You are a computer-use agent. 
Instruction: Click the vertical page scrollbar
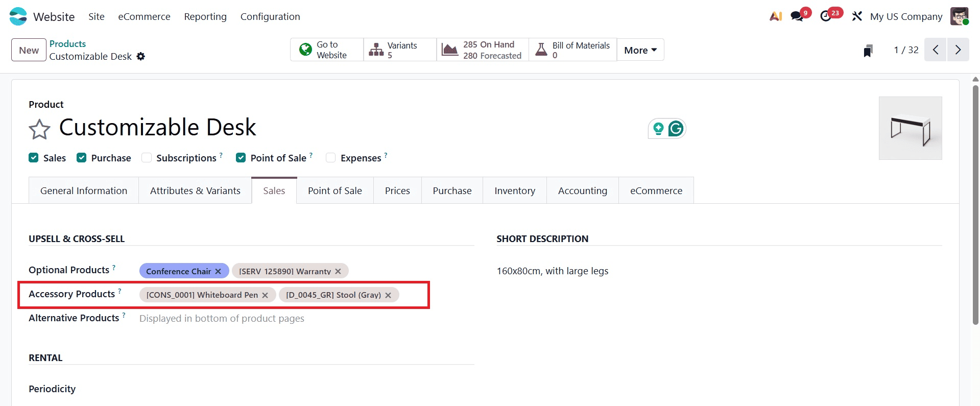pos(975,204)
